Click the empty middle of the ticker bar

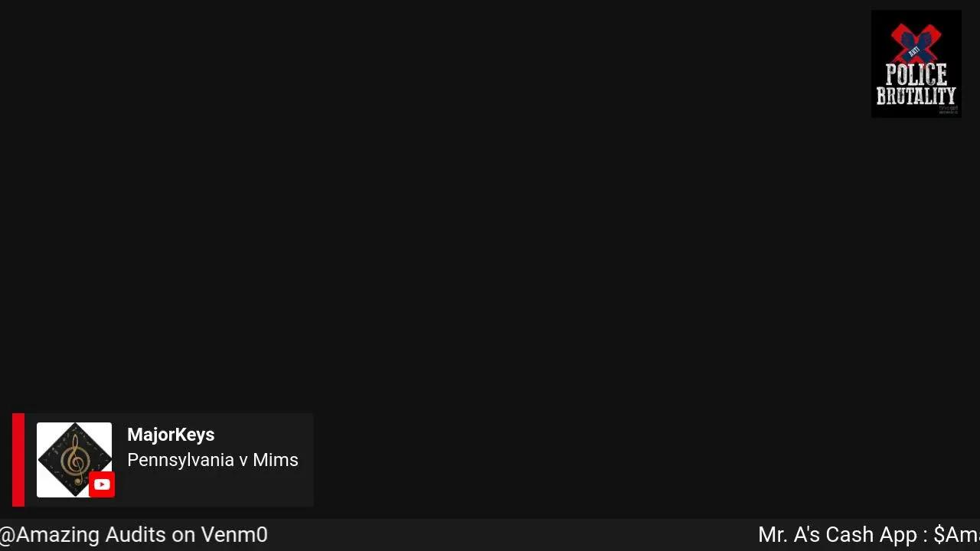pos(513,535)
